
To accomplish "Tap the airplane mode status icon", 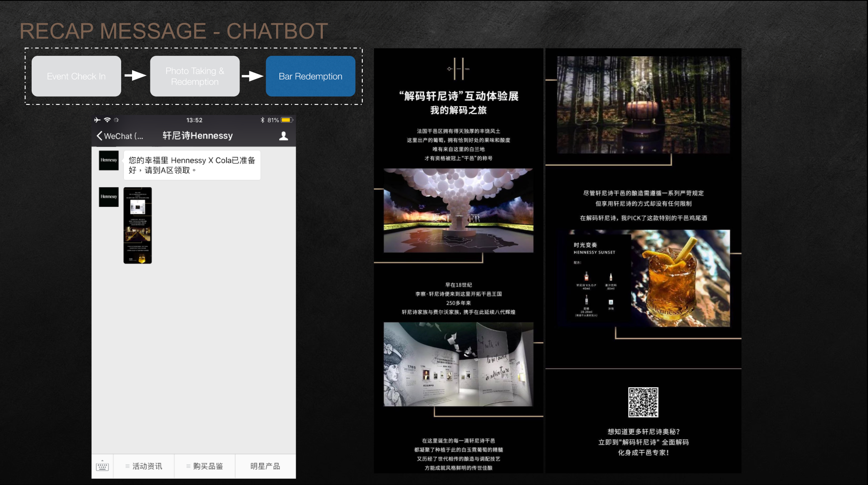I will tap(97, 120).
